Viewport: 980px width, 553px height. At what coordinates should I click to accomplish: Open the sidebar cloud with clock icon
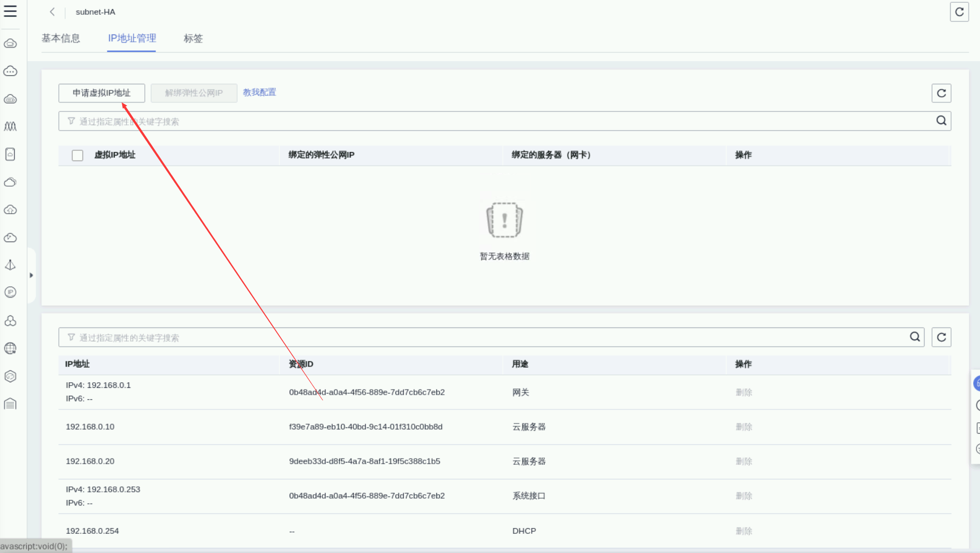(10, 237)
